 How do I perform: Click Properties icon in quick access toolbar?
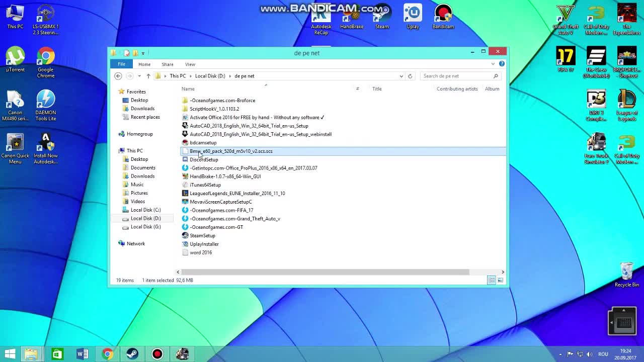point(126,53)
